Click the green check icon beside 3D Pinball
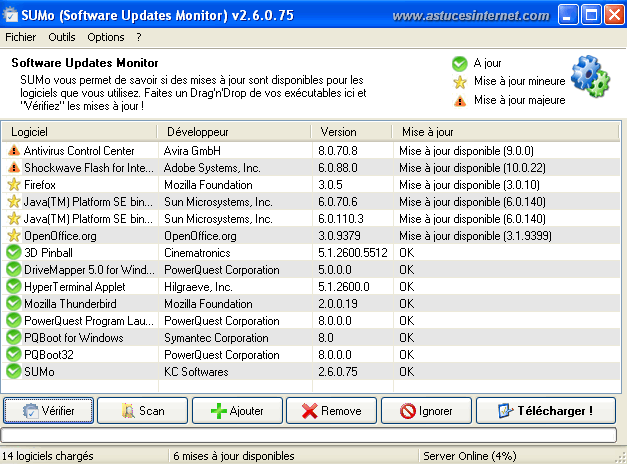 pos(14,252)
